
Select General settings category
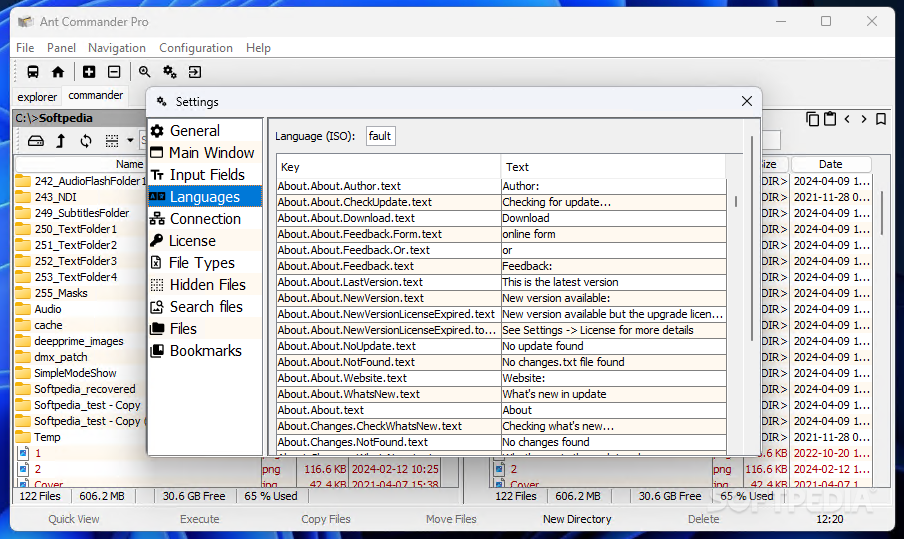point(205,131)
